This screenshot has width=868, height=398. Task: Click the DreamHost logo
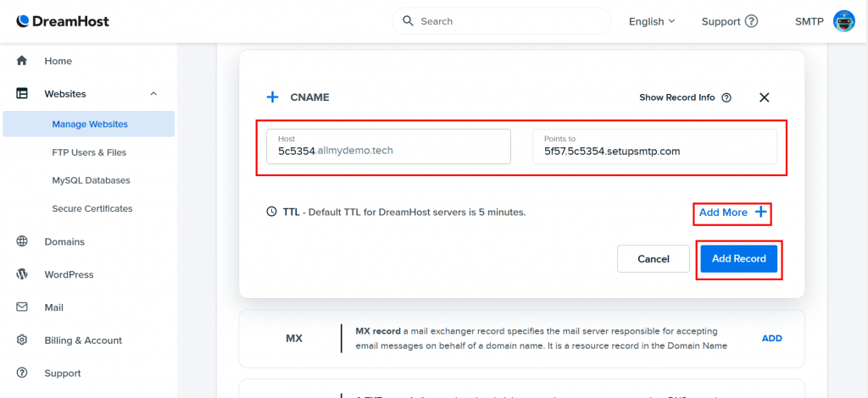click(63, 21)
